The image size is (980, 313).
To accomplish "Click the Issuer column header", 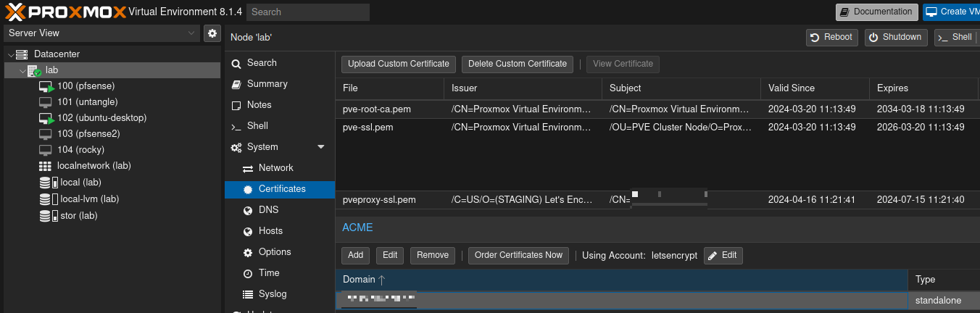I will 523,88.
